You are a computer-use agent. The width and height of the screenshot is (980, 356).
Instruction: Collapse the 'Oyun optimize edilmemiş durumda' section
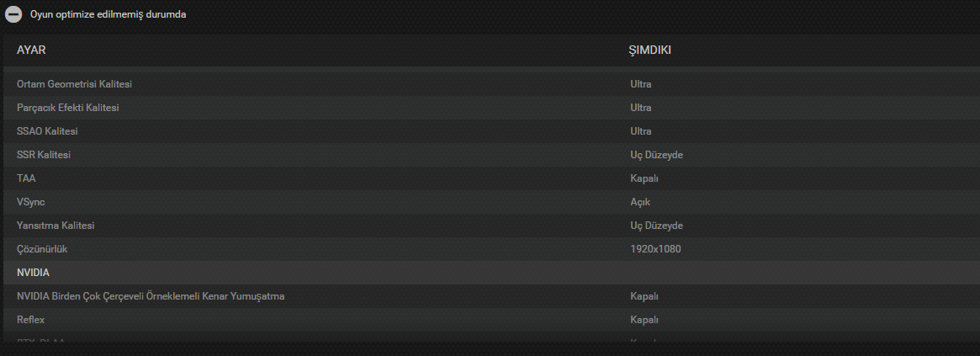[13, 15]
